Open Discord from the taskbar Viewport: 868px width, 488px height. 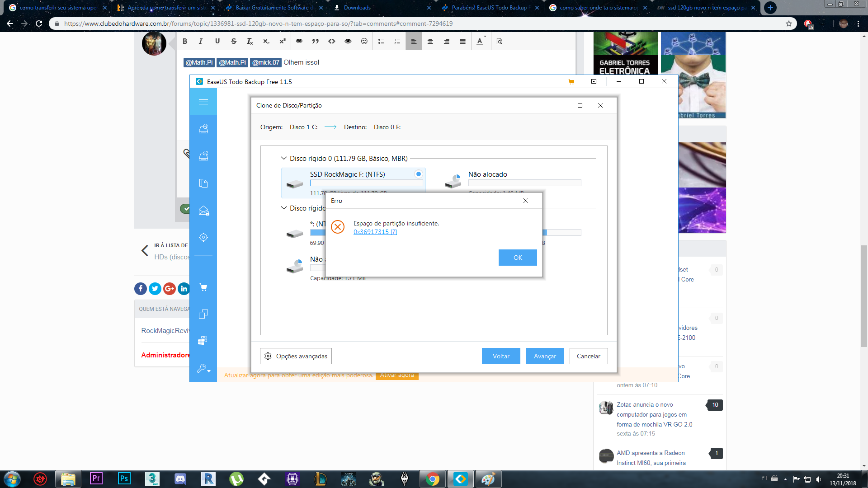[180, 479]
